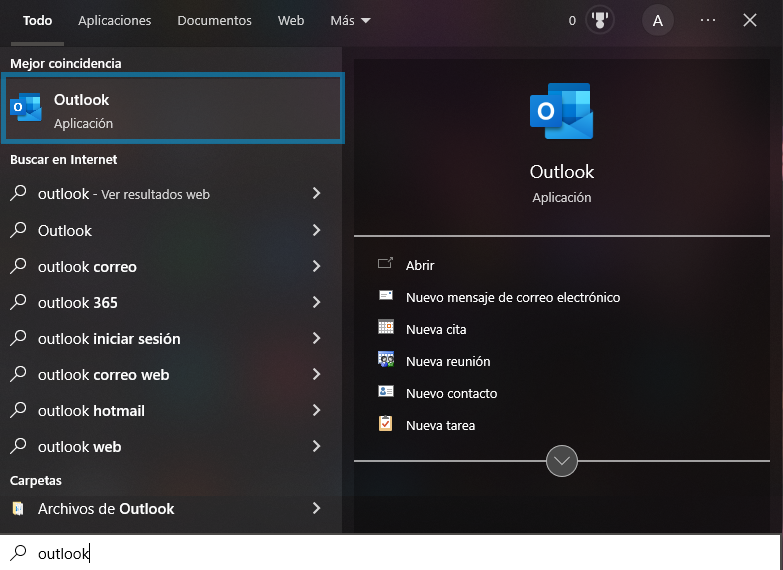Search web for 'outlook iniciar sesión'

tap(109, 339)
